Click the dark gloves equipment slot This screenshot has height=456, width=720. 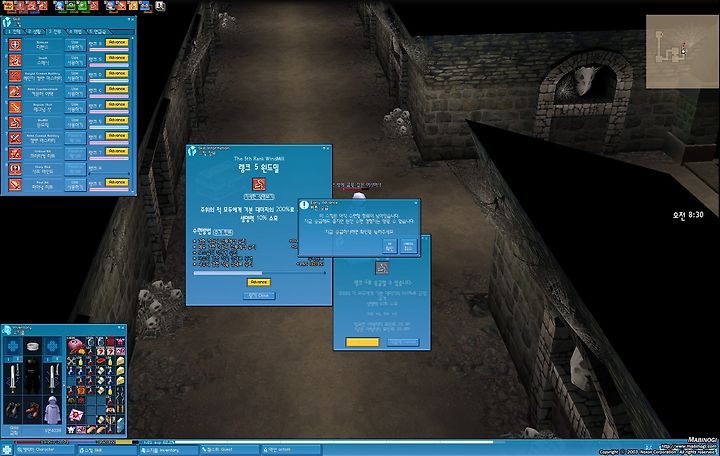12,409
